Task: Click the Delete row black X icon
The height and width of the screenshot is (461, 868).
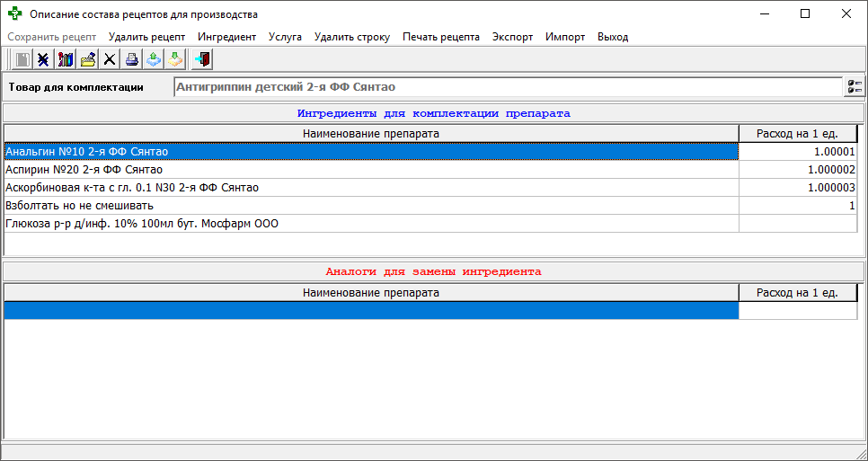Action: click(110, 58)
